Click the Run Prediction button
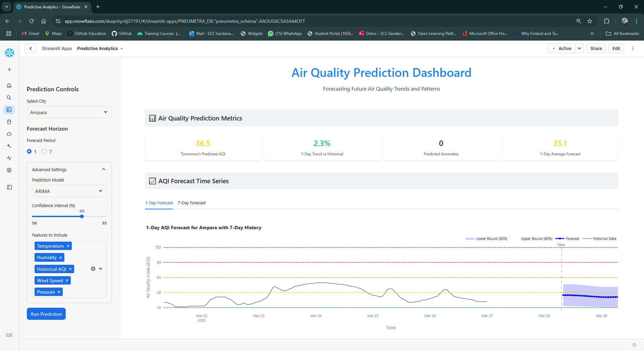644x351 pixels. [46, 314]
